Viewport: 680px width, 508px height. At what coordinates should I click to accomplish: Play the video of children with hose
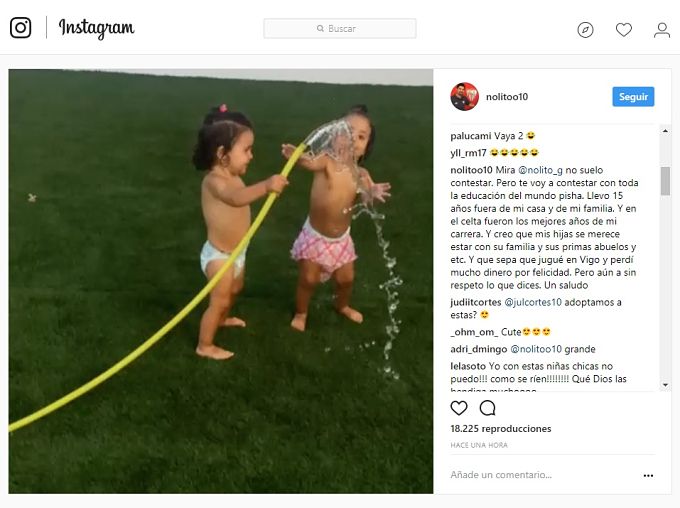coord(221,281)
